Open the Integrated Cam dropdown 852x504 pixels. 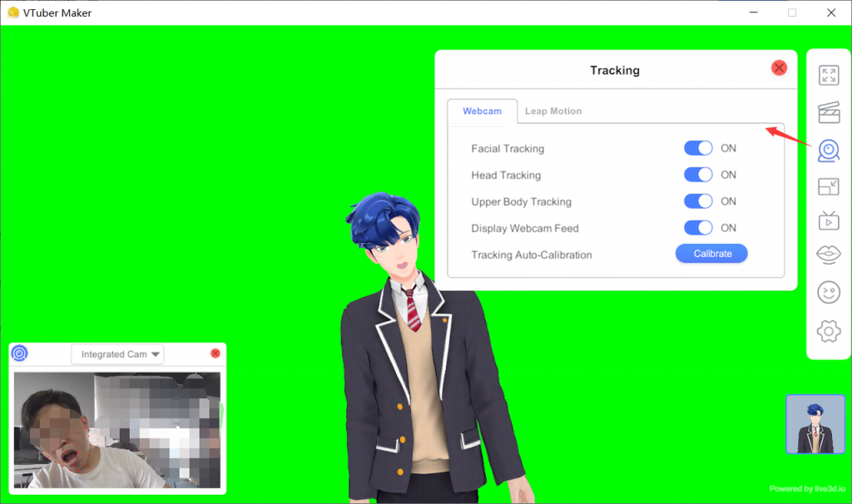117,354
